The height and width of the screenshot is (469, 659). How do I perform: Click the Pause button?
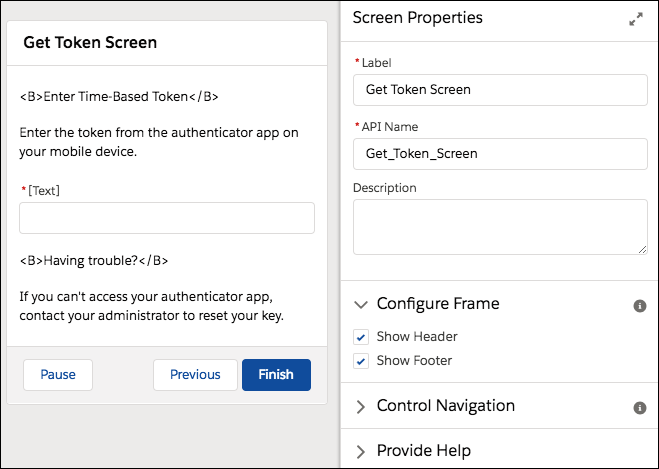click(58, 375)
